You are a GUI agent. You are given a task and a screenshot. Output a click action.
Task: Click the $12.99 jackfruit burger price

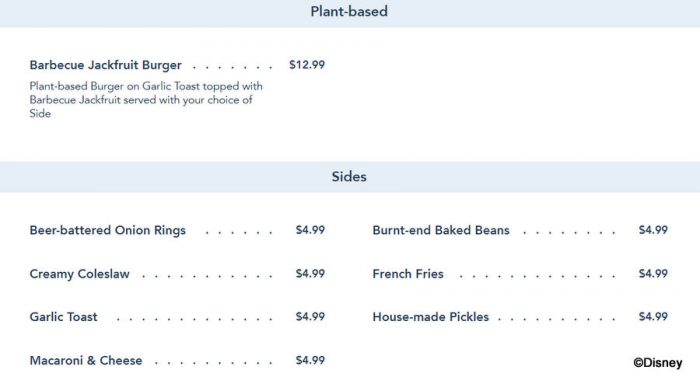[307, 65]
